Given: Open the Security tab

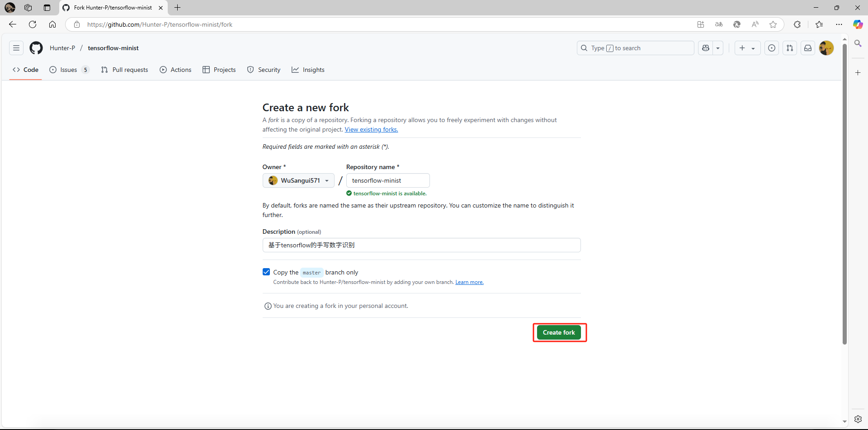Looking at the screenshot, I should (264, 70).
